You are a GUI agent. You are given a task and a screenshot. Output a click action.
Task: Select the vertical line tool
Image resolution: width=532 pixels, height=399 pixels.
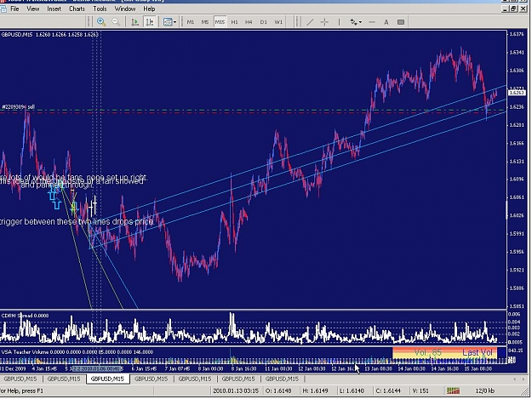tap(339, 22)
